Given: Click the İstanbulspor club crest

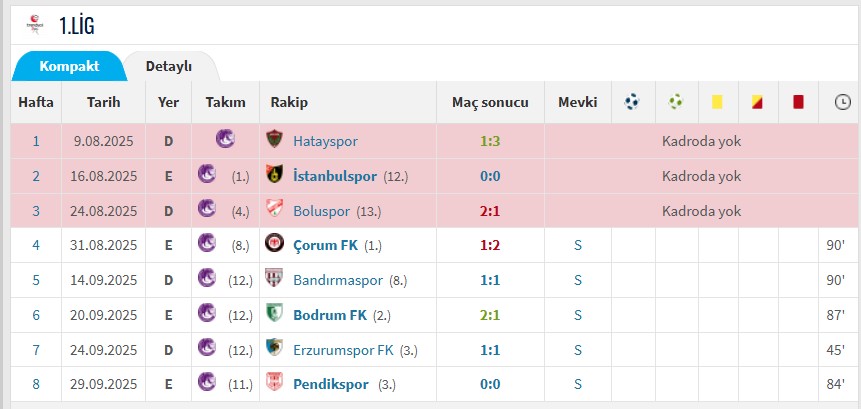Looking at the screenshot, I should tap(275, 176).
